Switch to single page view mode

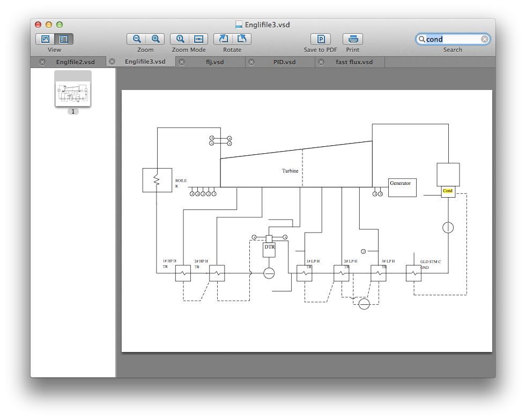coord(46,39)
